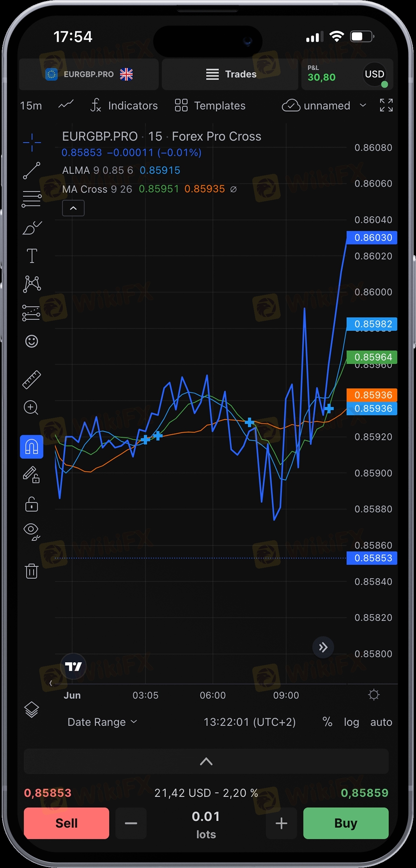Open the Templates menu
416x868 pixels.
tap(210, 106)
